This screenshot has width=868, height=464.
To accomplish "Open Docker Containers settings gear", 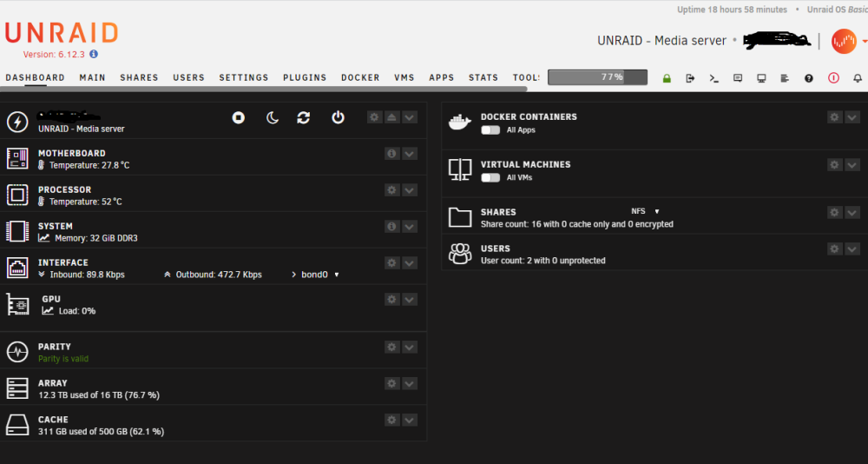I will pos(835,117).
